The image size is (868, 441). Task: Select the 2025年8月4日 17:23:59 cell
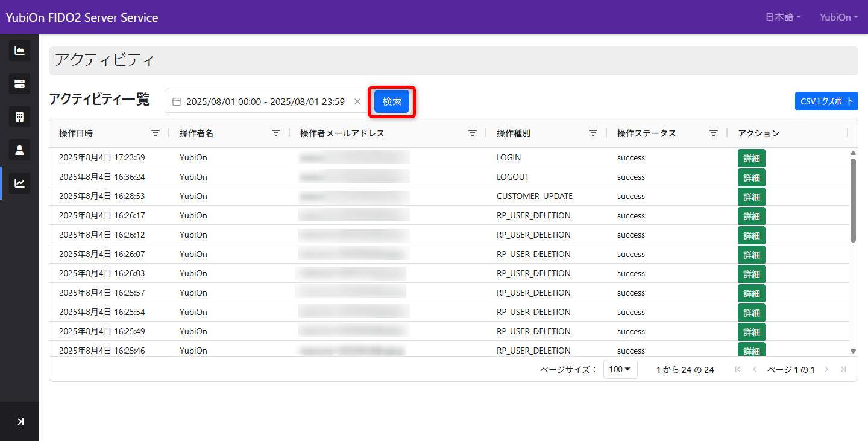[x=102, y=157]
